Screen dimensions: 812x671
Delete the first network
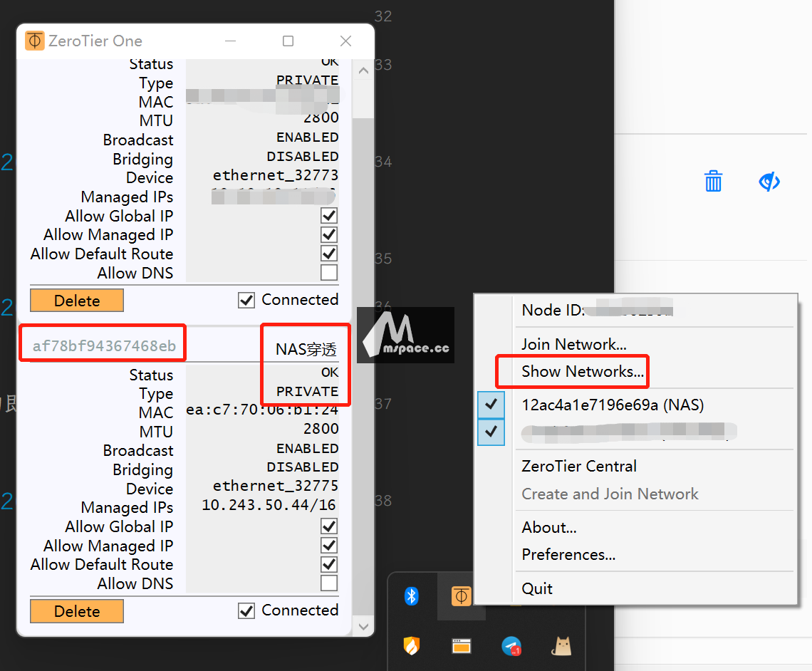point(77,301)
